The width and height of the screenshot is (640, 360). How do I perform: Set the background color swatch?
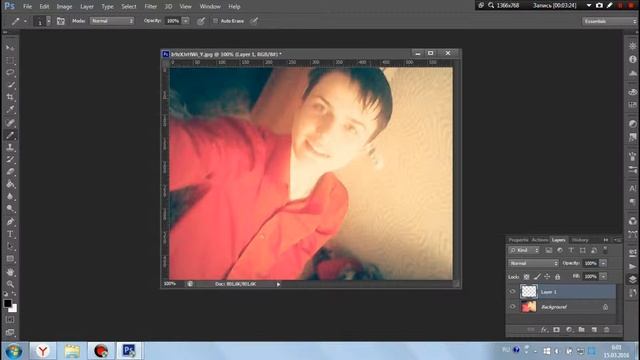(14, 309)
